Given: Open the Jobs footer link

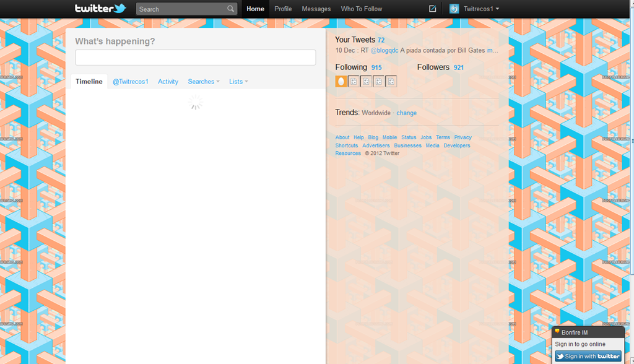Looking at the screenshot, I should point(426,137).
